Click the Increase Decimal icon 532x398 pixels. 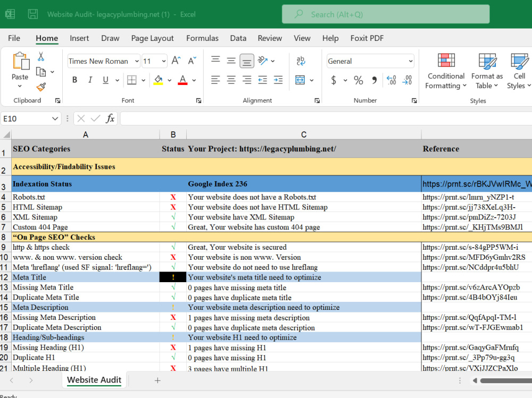[x=391, y=80]
